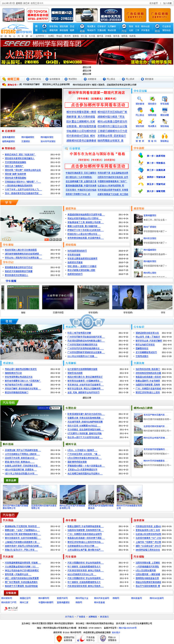Open 省预约系统 tool link

[35, 79]
